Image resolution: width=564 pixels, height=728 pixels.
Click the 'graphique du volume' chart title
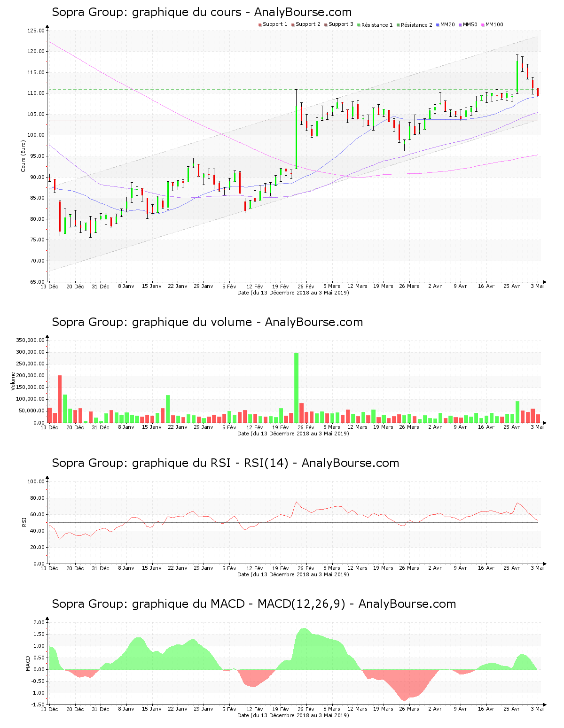coord(207,322)
